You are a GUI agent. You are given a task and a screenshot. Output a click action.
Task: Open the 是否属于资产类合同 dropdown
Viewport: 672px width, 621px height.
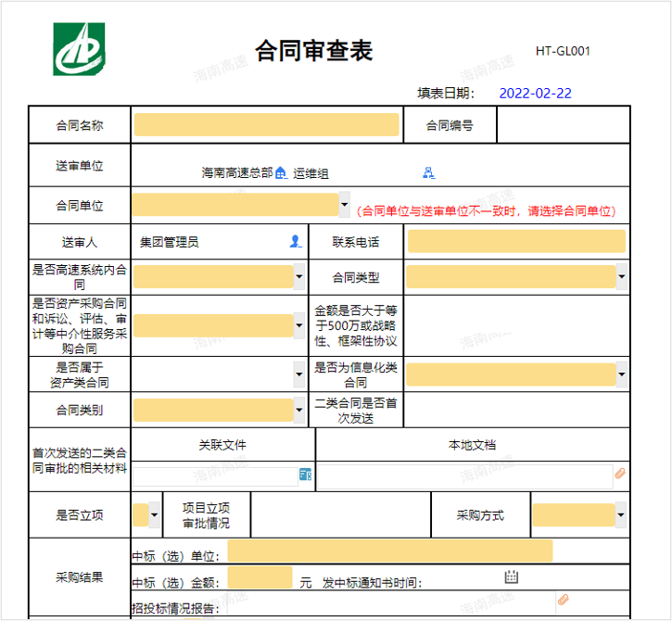pos(299,374)
